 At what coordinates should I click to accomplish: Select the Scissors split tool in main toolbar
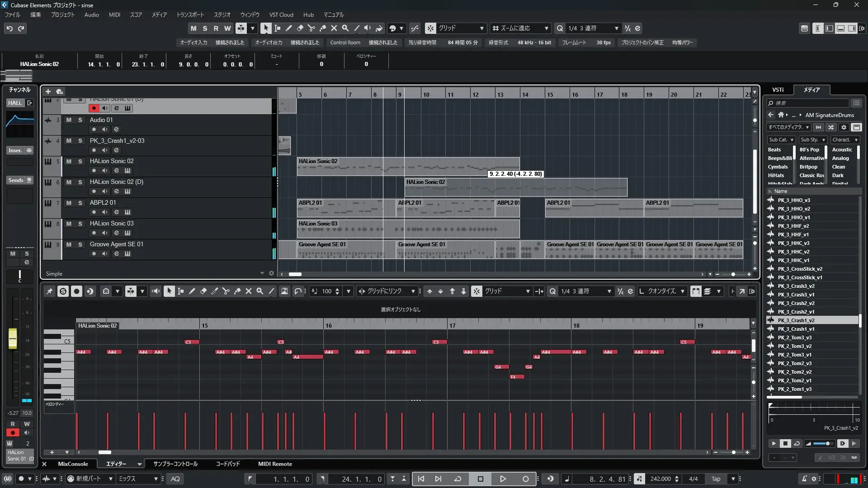(311, 28)
